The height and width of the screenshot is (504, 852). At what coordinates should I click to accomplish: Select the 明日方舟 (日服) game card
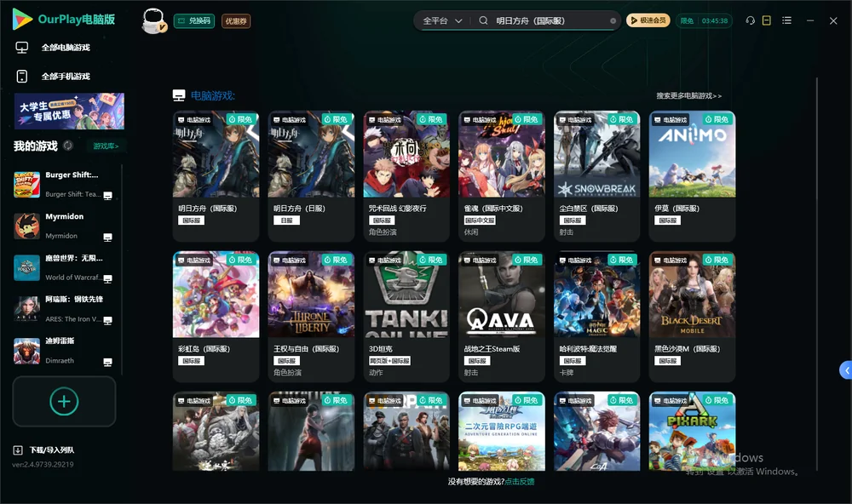pyautogui.click(x=311, y=176)
